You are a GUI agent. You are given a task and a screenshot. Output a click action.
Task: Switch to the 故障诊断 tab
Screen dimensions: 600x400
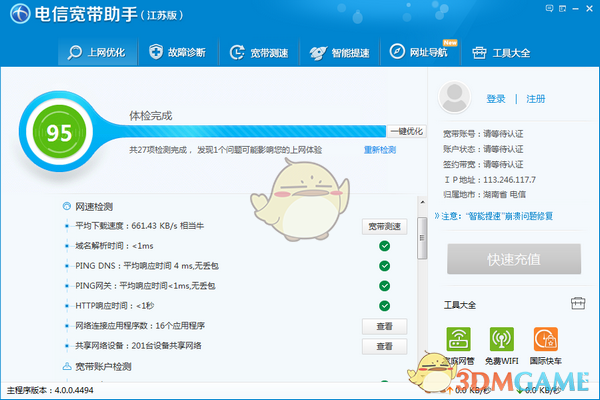(178, 52)
